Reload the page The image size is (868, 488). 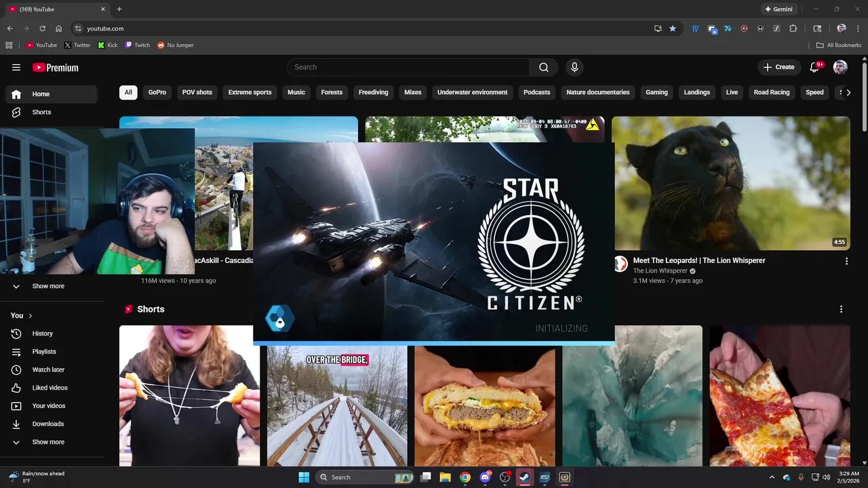pyautogui.click(x=42, y=28)
